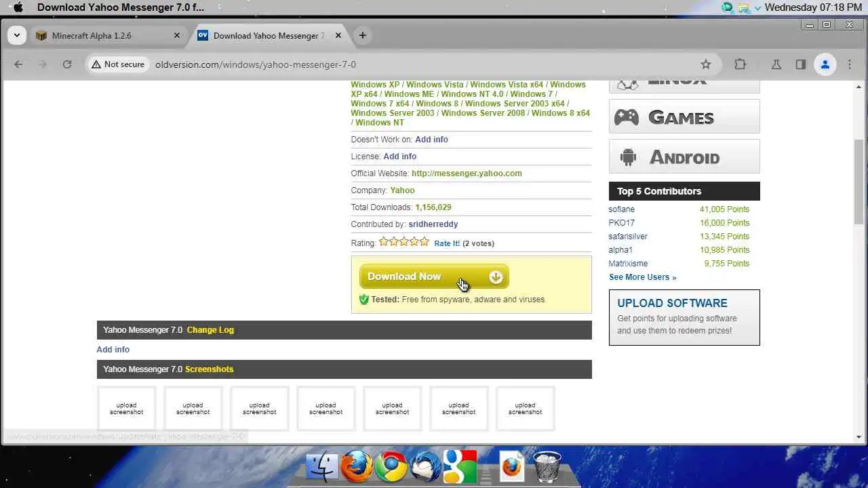Open the Android category button
The image size is (868, 488).
[x=684, y=157]
